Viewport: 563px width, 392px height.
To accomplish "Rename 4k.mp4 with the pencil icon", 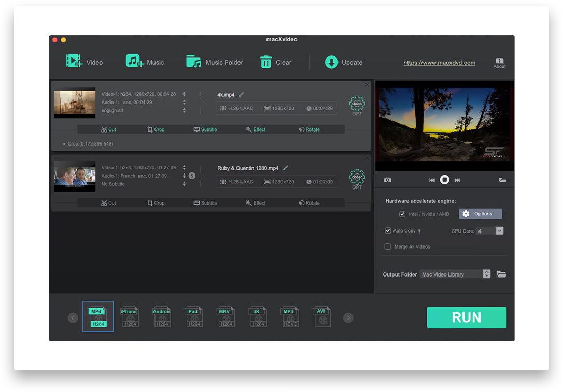I will click(241, 94).
